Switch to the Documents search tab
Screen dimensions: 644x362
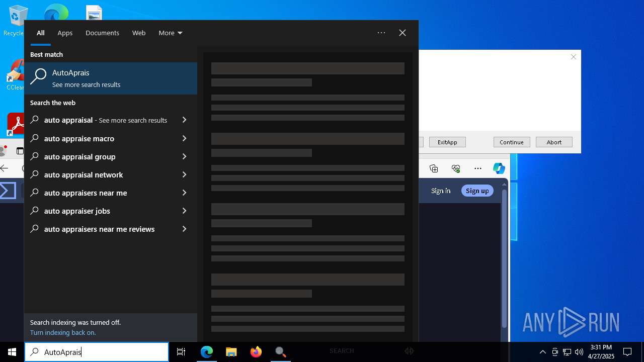pyautogui.click(x=102, y=33)
